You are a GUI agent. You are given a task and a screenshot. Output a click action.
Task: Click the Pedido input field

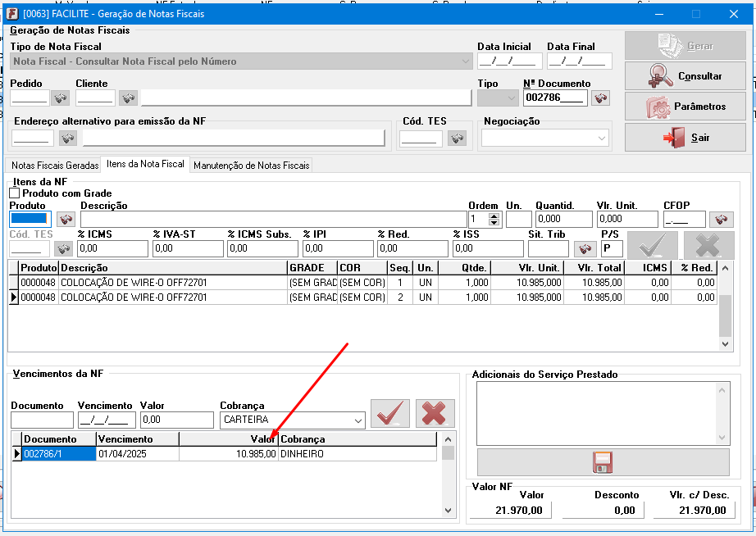pos(30,98)
